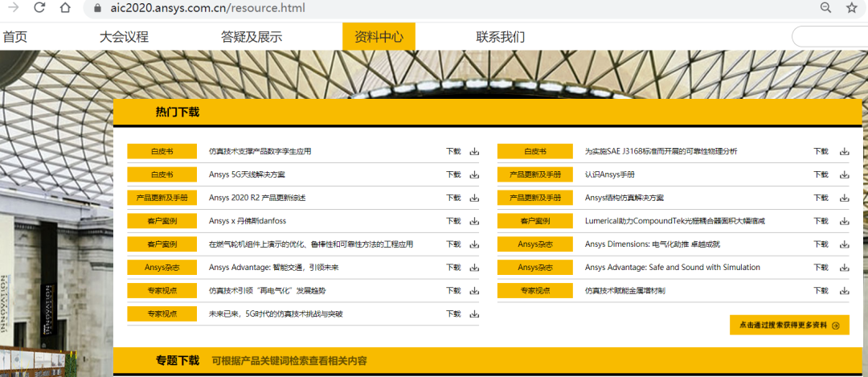Select the highlighted 资料中心 tab
This screenshot has height=377, width=868.
379,37
